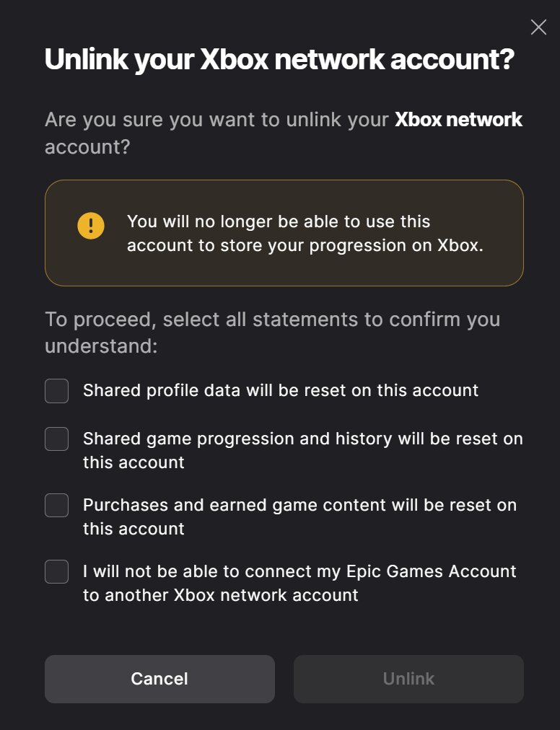Check the 'Shared profile data will be reset' box
The height and width of the screenshot is (730, 560).
coord(57,391)
